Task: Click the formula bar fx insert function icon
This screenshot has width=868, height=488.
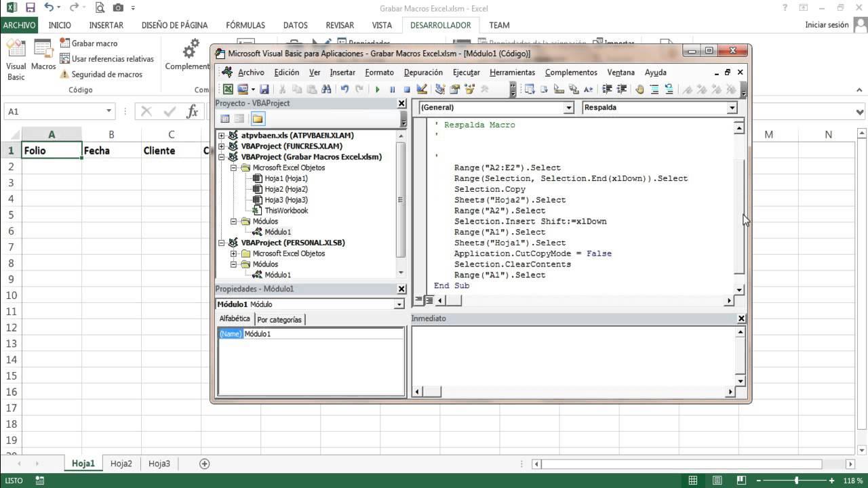Action: 193,112
